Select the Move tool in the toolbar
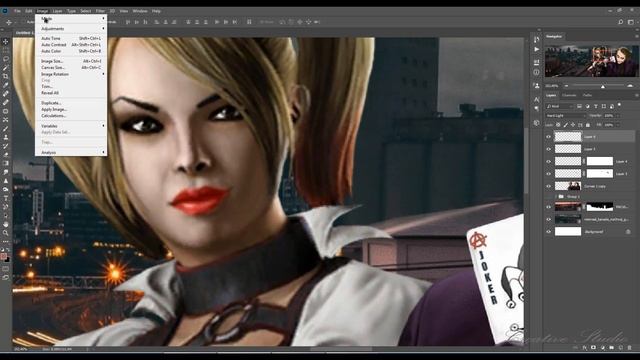Image resolution: width=640 pixels, height=360 pixels. pyautogui.click(x=6, y=42)
